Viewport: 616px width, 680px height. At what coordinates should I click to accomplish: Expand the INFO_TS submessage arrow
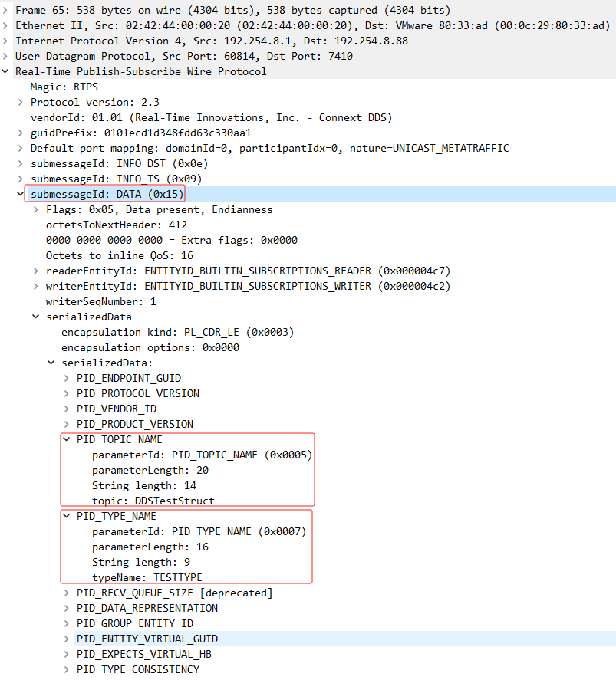21,179
